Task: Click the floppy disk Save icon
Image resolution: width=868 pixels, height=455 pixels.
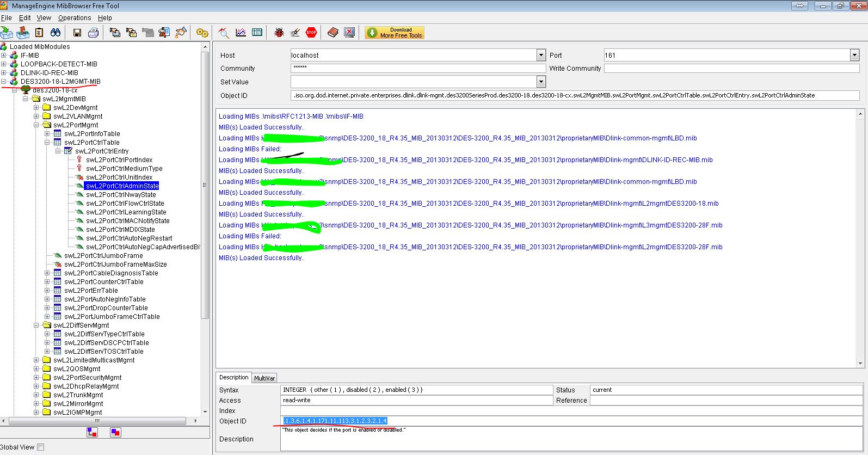Action: click(77, 33)
